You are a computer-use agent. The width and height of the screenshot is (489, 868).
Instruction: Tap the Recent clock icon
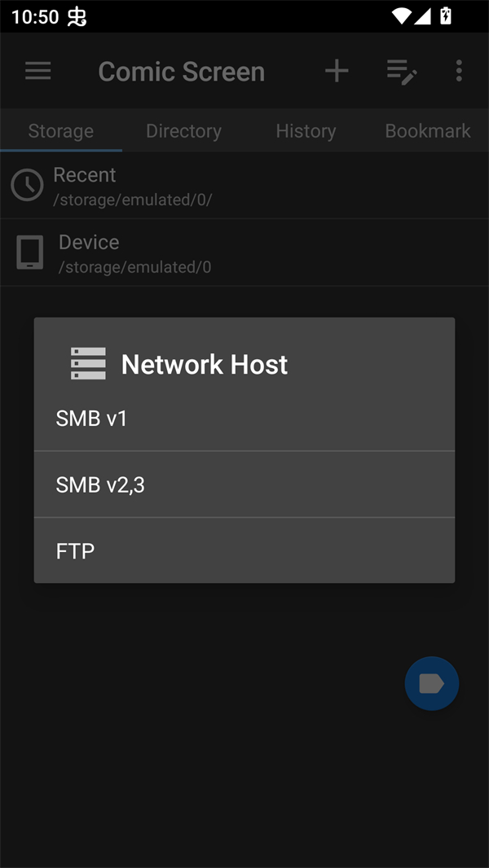[27, 186]
